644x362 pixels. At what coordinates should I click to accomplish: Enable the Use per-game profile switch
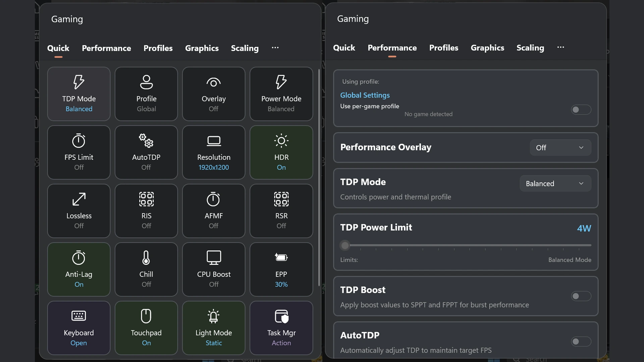(581, 110)
